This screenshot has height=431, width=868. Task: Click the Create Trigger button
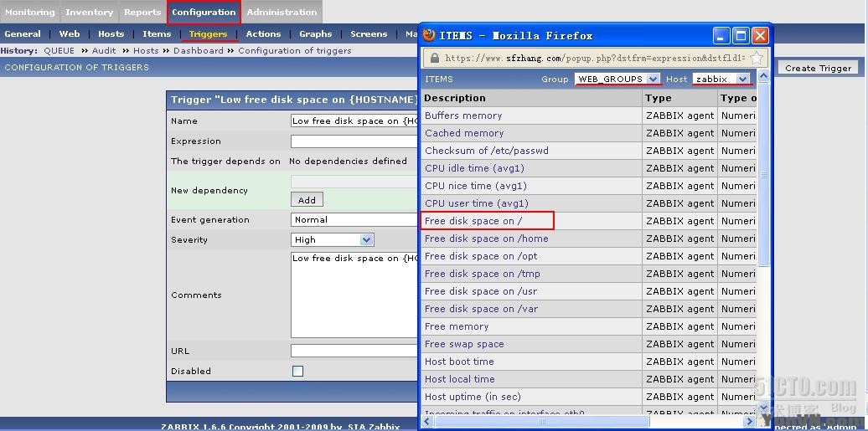(x=819, y=68)
